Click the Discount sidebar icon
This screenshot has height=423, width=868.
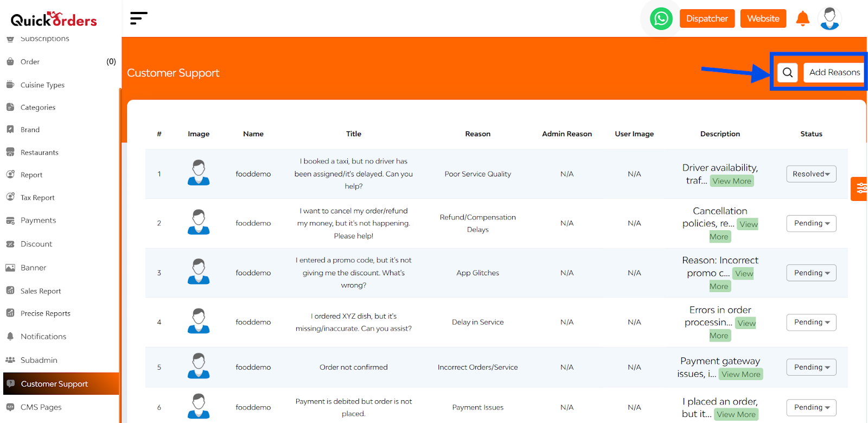pyautogui.click(x=10, y=244)
